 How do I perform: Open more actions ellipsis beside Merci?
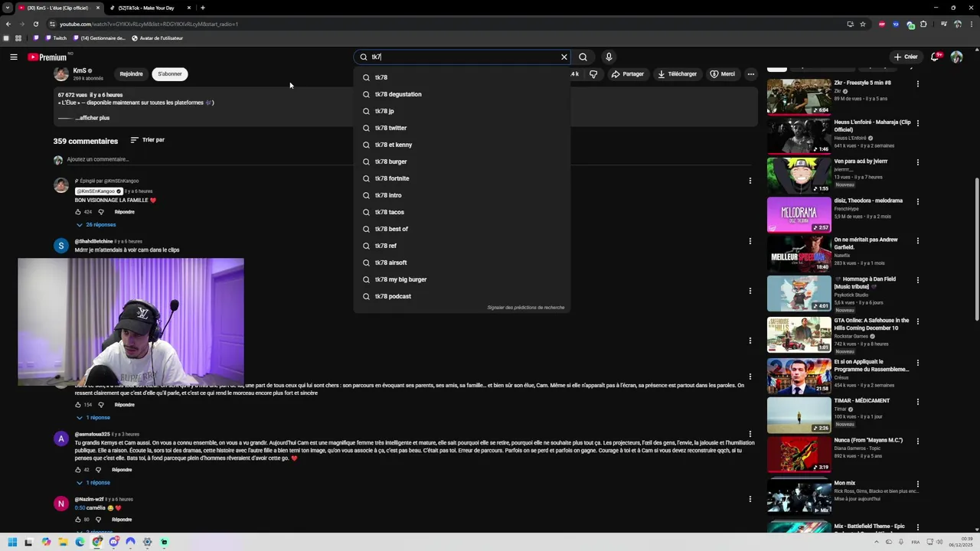(751, 74)
